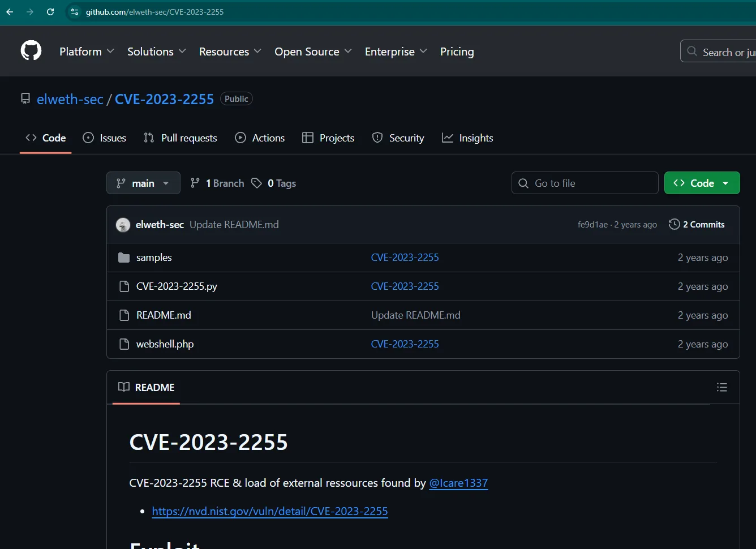Click the branch icon beside 1 Branch
The height and width of the screenshot is (549, 756).
point(195,183)
